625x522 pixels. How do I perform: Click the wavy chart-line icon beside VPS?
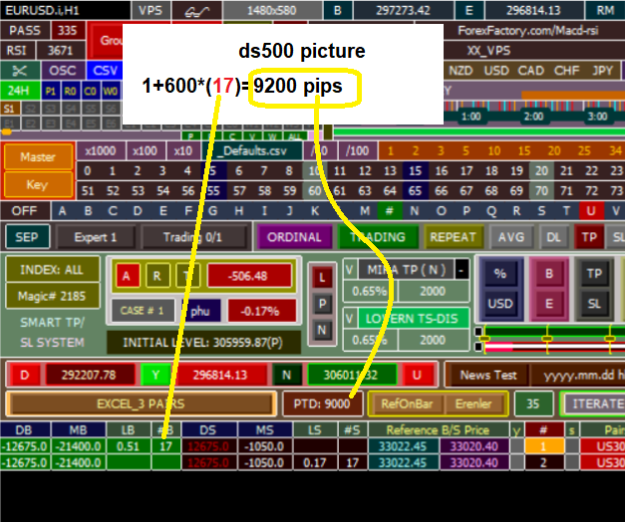[x=197, y=10]
